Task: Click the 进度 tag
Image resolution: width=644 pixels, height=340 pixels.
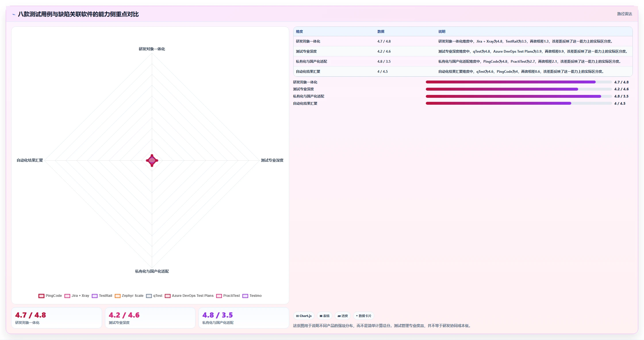Action: (343, 316)
